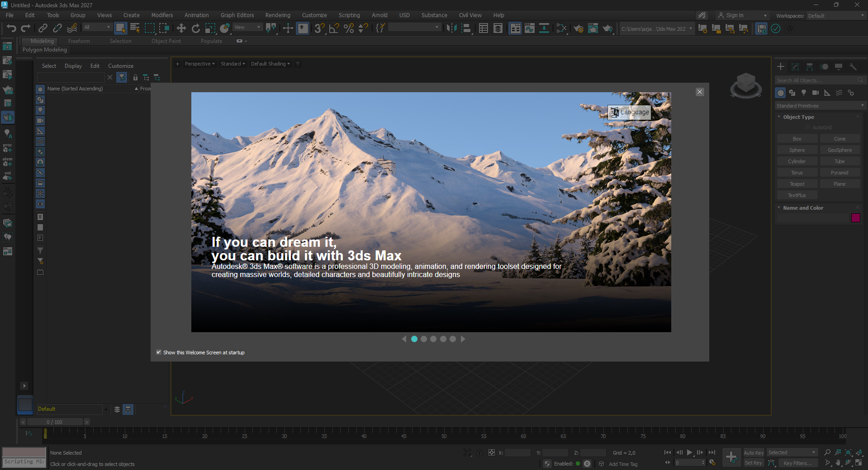868x470 pixels.
Task: Open the Rendering menu
Action: pyautogui.click(x=278, y=15)
